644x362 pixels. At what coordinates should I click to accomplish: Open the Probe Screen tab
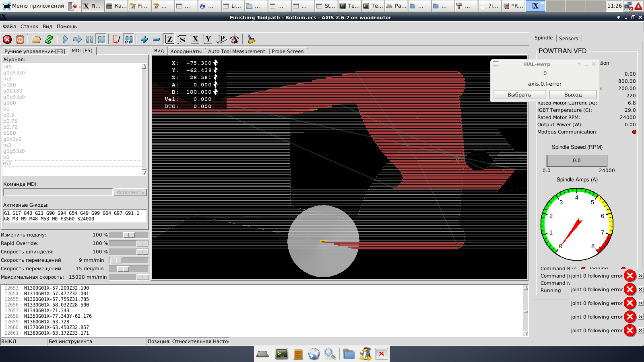pos(287,51)
